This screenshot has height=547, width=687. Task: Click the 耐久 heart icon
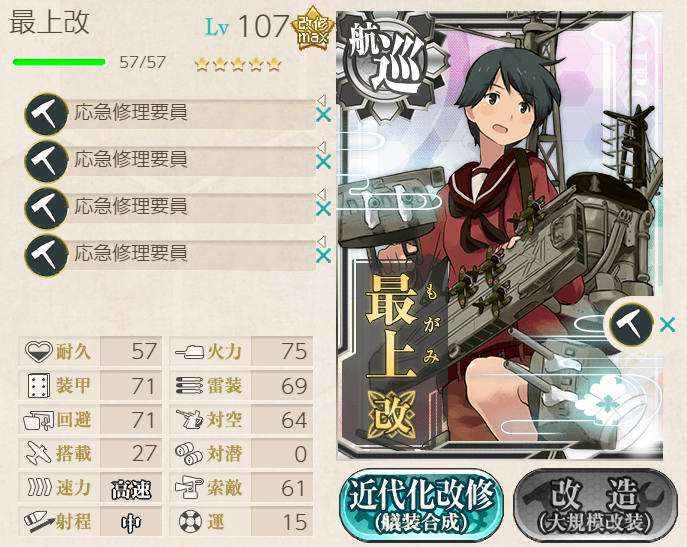pos(38,352)
